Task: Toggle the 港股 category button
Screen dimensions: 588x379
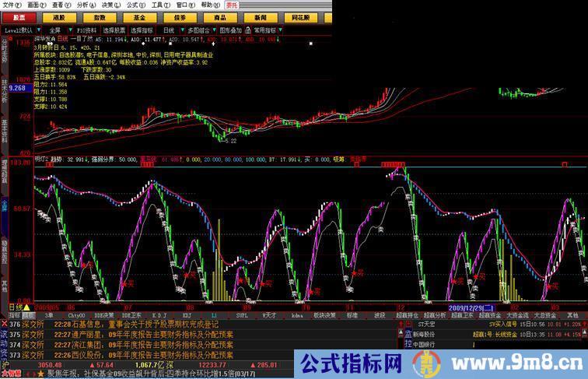Action: tap(59, 16)
